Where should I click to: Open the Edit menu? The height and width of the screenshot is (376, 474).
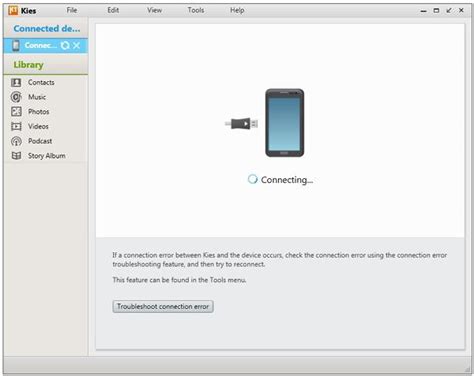113,10
